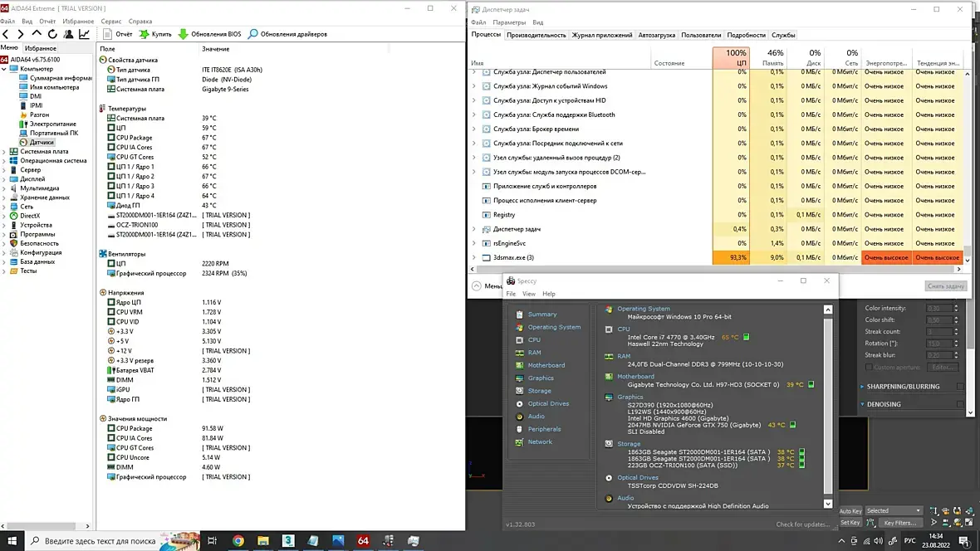Enable DENOISING checkbox
This screenshot has width=980, height=551.
click(960, 404)
